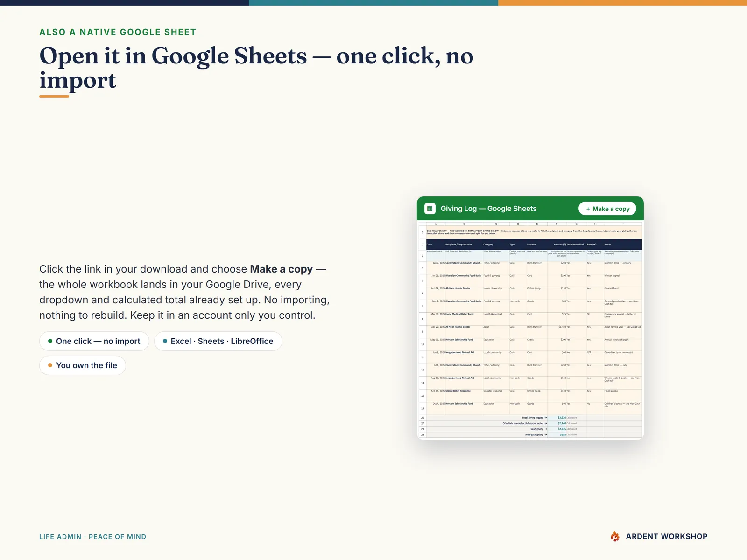Click the 'Gave directly — no receipt' note cell
The height and width of the screenshot is (560, 747).
[623, 357]
